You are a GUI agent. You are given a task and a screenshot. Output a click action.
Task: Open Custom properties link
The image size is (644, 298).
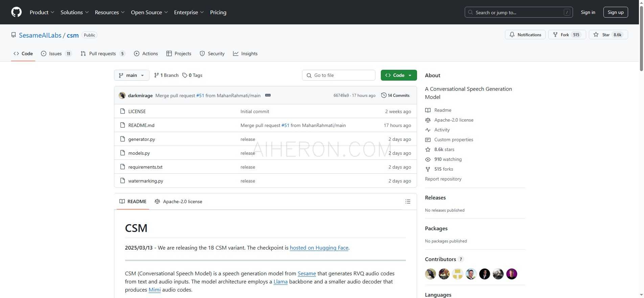click(454, 140)
